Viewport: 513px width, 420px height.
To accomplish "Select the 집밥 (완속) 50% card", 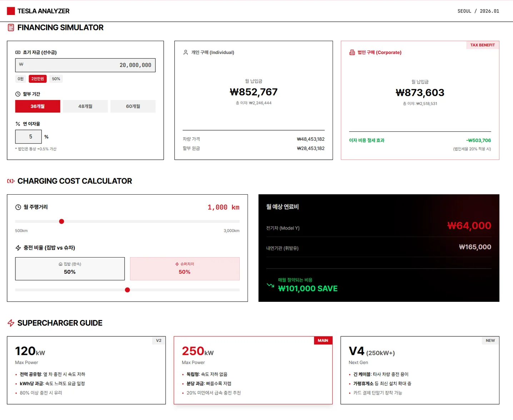I will [x=70, y=269].
